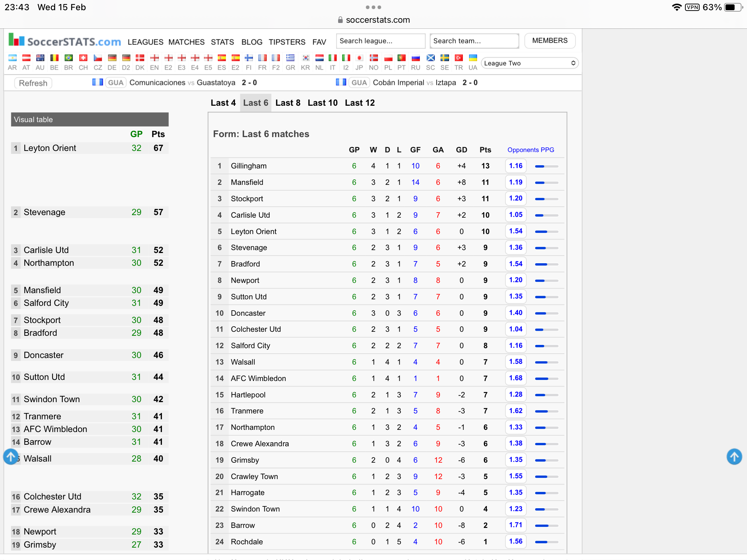Open the TIPSTERS menu item

pos(287,42)
